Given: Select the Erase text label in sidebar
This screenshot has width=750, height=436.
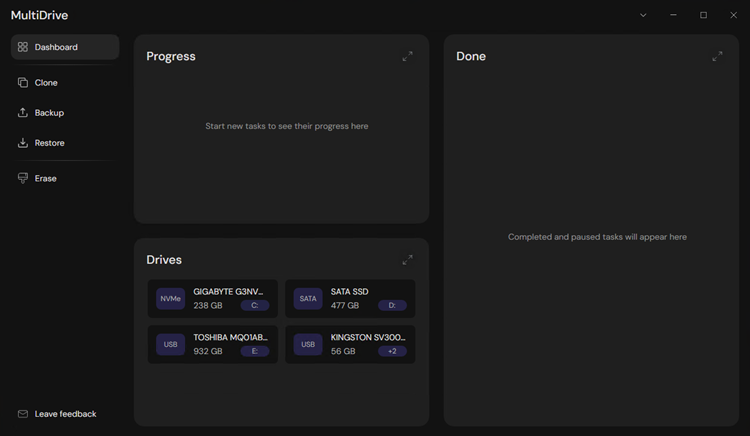Looking at the screenshot, I should point(46,178).
